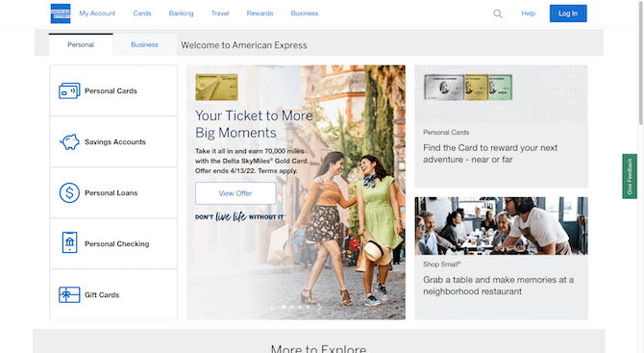The height and width of the screenshot is (353, 644).
Task: Click the Gift Cards gift icon
Action: click(69, 294)
